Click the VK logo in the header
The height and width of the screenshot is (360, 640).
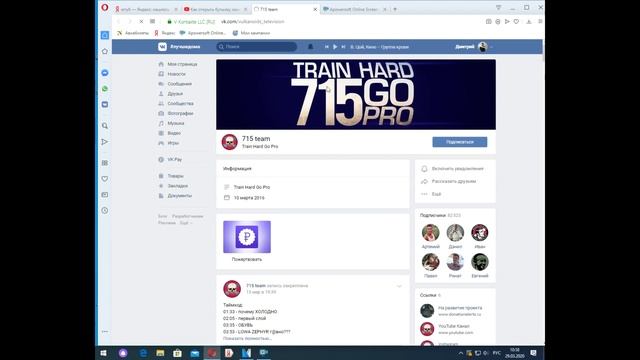point(162,47)
